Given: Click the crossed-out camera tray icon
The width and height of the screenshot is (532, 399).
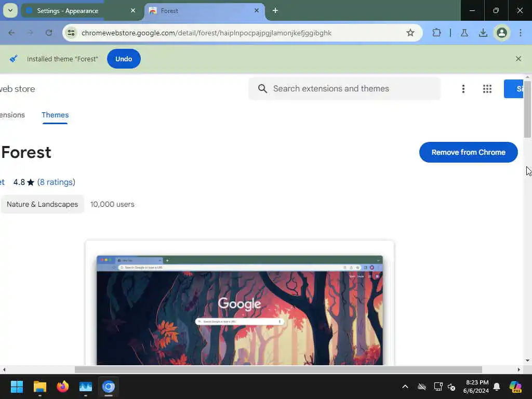Looking at the screenshot, I should [422, 387].
